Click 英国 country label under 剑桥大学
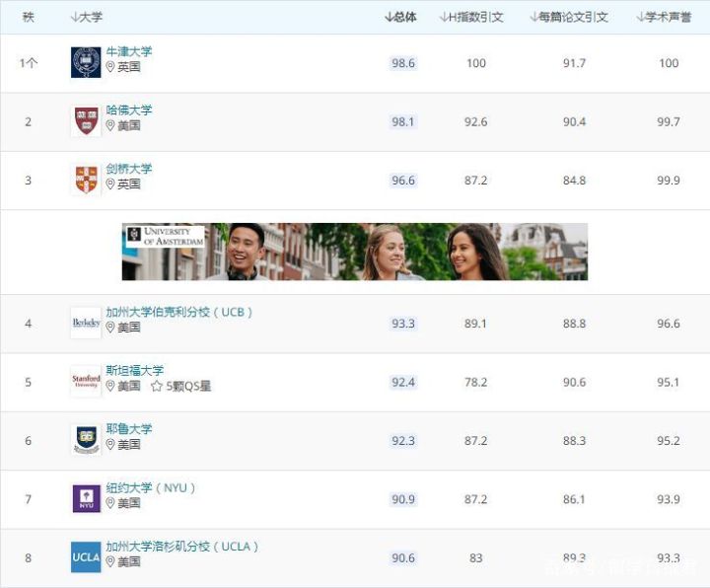Image resolution: width=710 pixels, height=588 pixels. pos(129,184)
